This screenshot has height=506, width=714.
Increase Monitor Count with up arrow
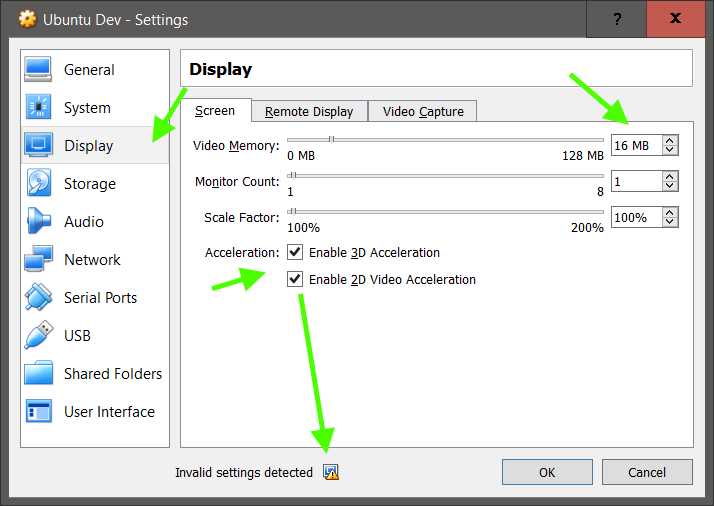pyautogui.click(x=670, y=177)
